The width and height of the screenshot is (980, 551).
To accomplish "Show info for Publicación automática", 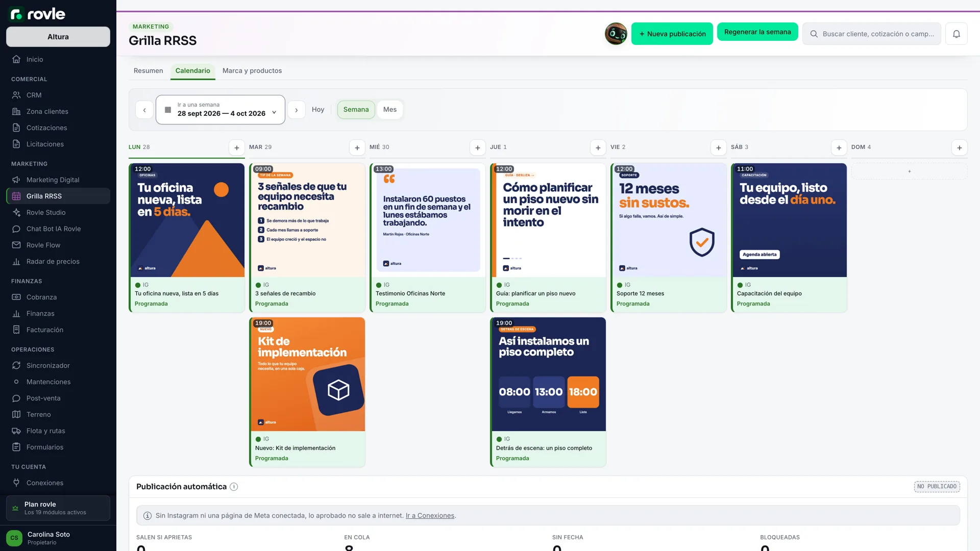I will coord(234,487).
